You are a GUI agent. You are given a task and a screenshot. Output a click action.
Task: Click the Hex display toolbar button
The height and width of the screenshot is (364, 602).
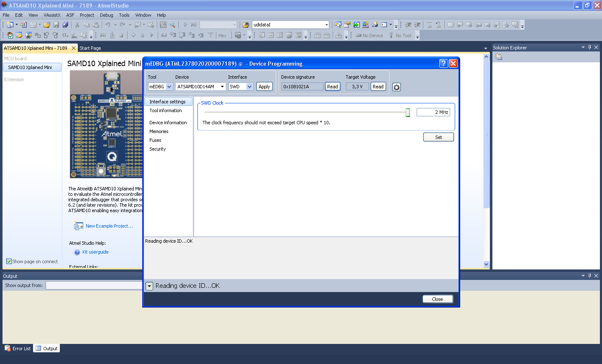(223, 36)
